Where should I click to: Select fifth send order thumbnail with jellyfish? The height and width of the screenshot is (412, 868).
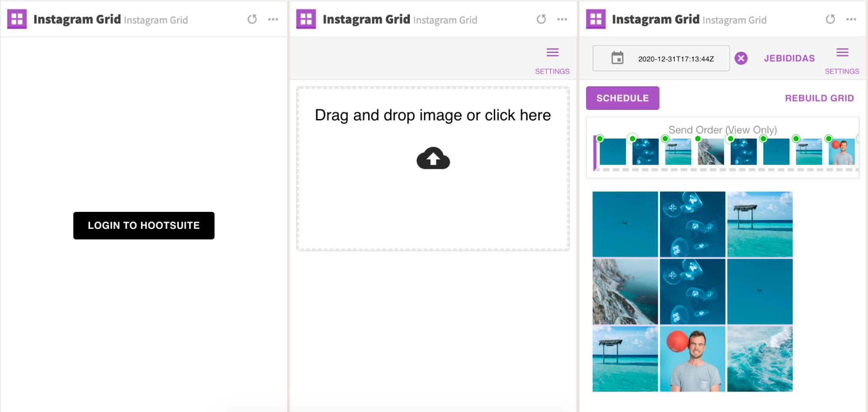pyautogui.click(x=744, y=152)
